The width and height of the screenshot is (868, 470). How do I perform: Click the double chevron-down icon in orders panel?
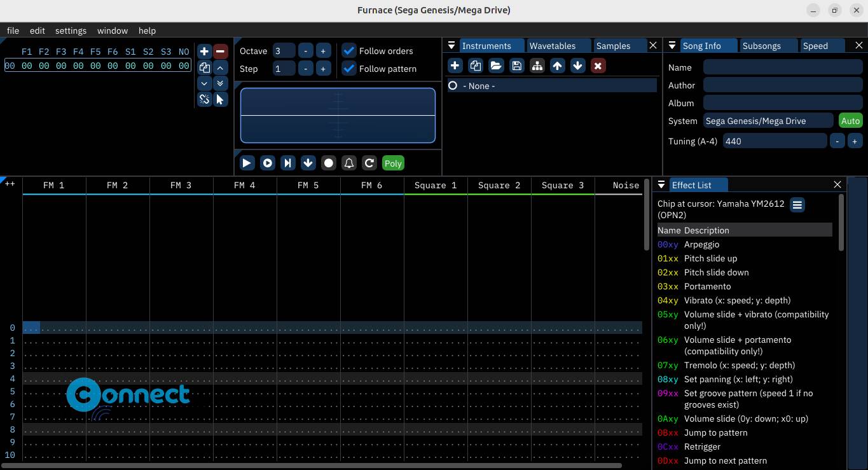[221, 83]
